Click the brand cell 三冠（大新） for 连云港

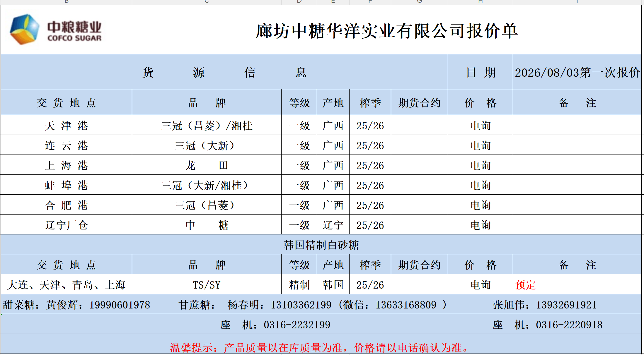tap(207, 145)
